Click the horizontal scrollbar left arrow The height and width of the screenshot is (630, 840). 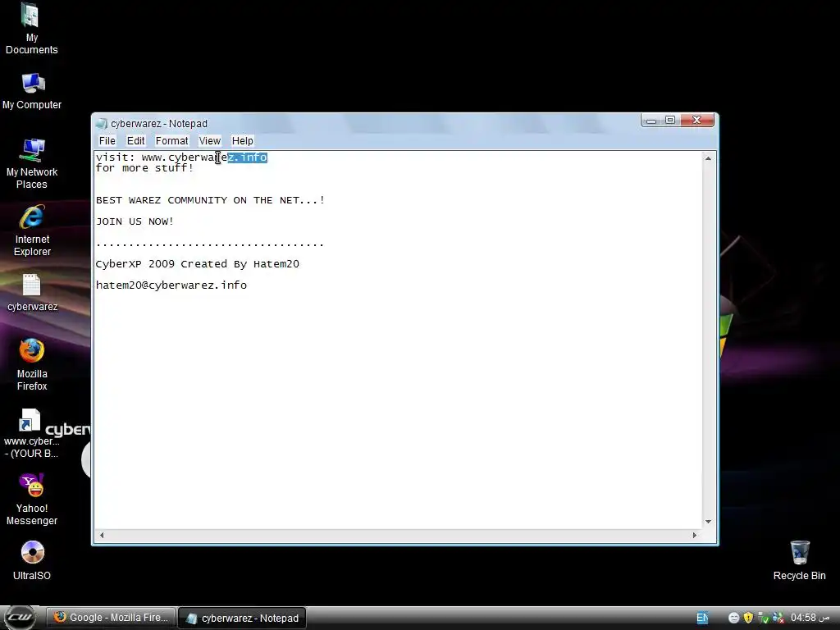tap(102, 535)
